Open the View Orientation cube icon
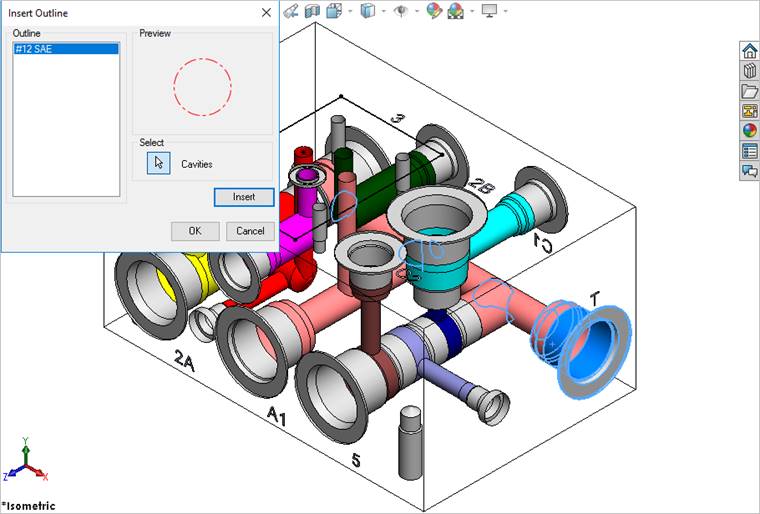Image resolution: width=760 pixels, height=514 pixels. point(333,10)
